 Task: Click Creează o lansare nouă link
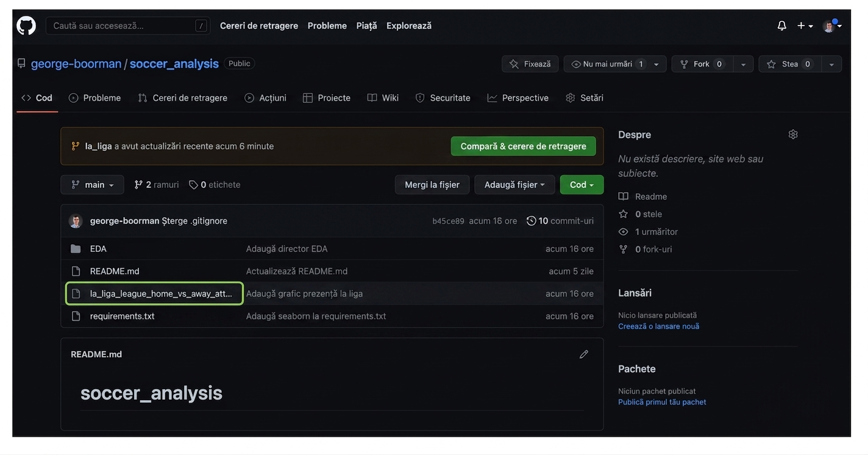658,326
